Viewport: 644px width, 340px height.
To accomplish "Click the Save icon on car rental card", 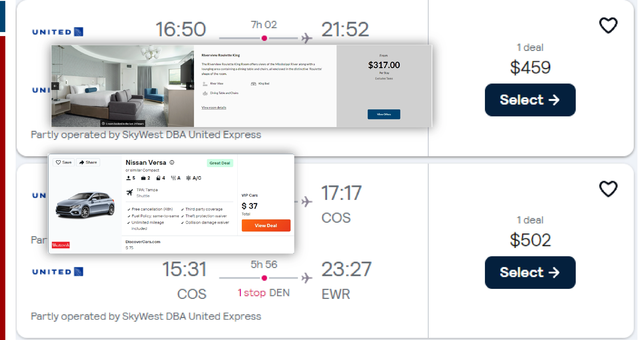I will point(64,162).
